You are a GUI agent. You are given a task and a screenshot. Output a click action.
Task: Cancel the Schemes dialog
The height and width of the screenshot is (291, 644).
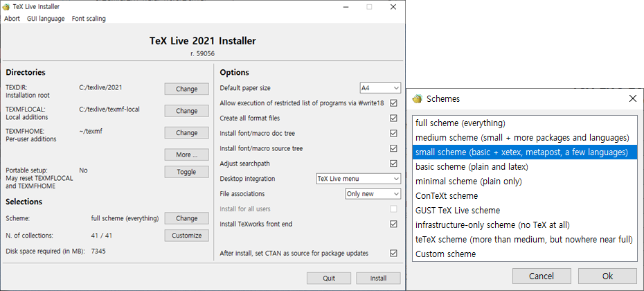tap(542, 276)
